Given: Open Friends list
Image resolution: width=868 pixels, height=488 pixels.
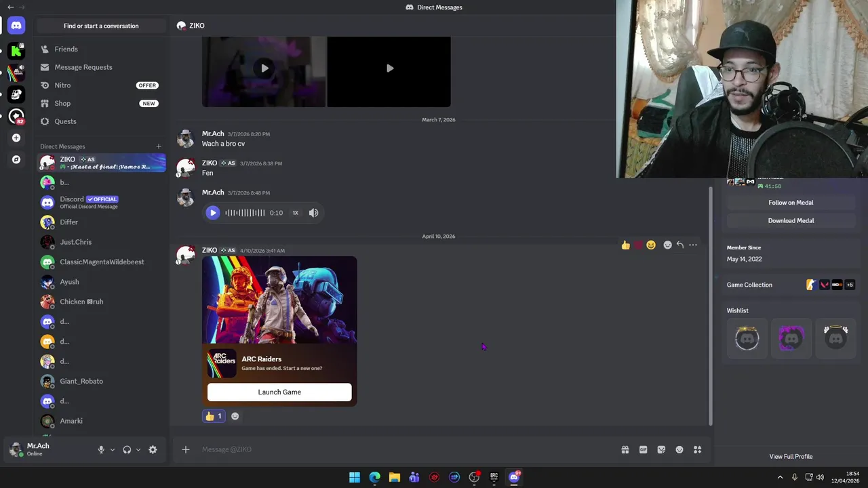Looking at the screenshot, I should 101,49.
